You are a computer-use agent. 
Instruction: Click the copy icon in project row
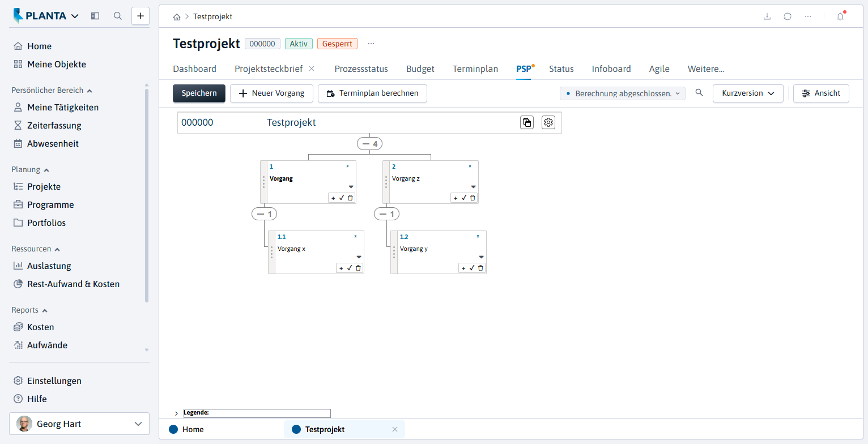click(527, 122)
